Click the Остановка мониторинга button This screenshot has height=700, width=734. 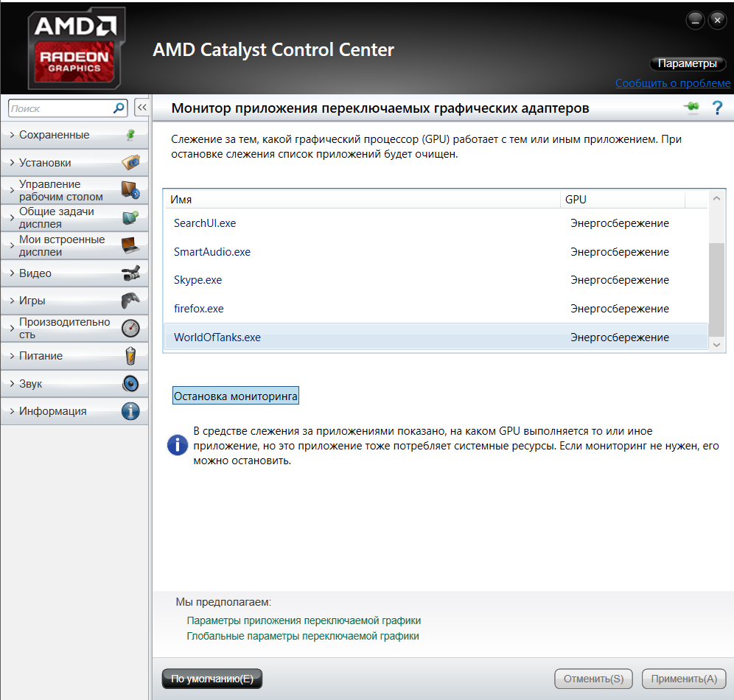[236, 396]
